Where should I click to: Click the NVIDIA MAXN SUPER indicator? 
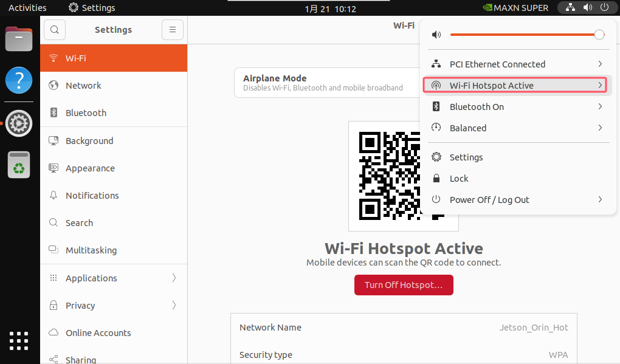(515, 8)
